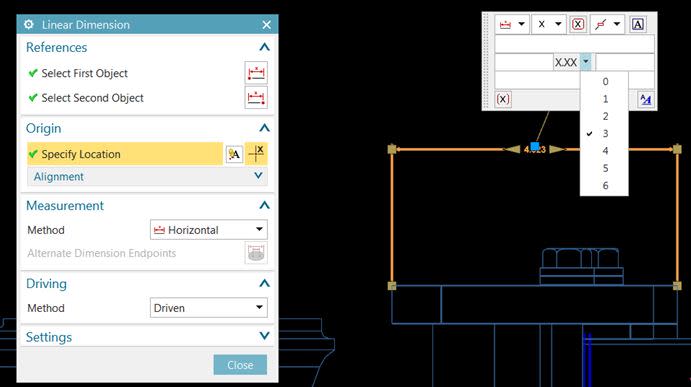Click the top-left dimension extension handle

[392, 149]
